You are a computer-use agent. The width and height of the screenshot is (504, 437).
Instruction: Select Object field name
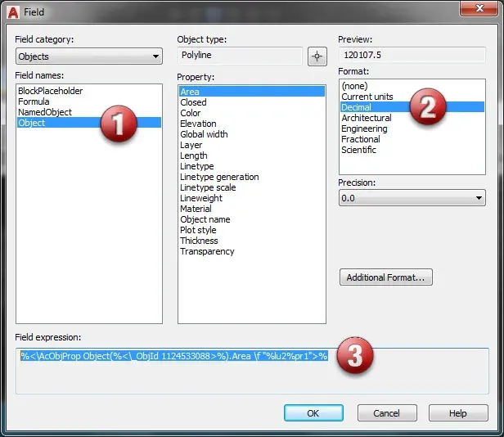pos(89,123)
